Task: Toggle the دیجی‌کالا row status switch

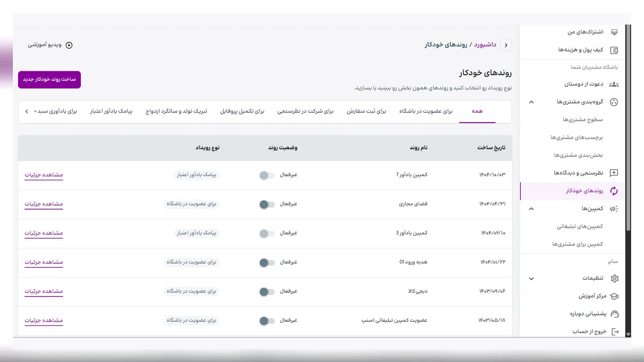Action: point(267,292)
